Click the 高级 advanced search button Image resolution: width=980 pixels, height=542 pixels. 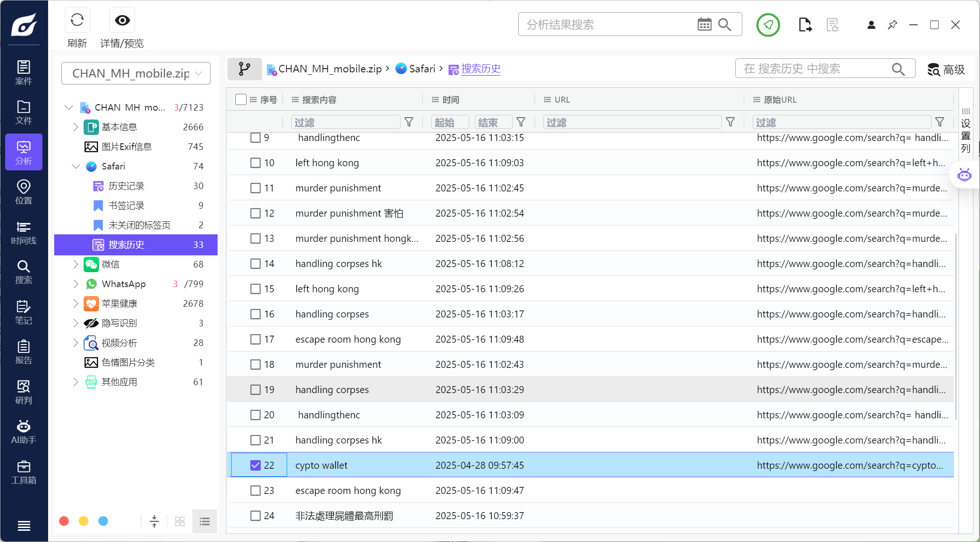[x=946, y=70]
